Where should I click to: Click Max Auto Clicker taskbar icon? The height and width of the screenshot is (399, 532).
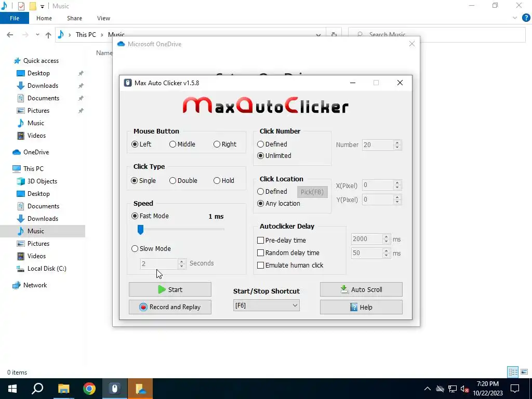(115, 389)
